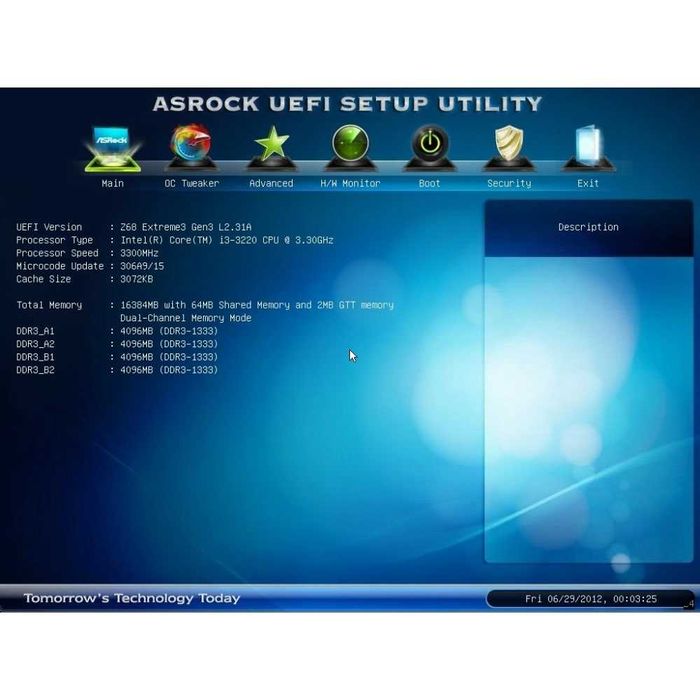Select the 16384MB shared memory line
Viewport: 700px width, 700px height.
tap(257, 305)
